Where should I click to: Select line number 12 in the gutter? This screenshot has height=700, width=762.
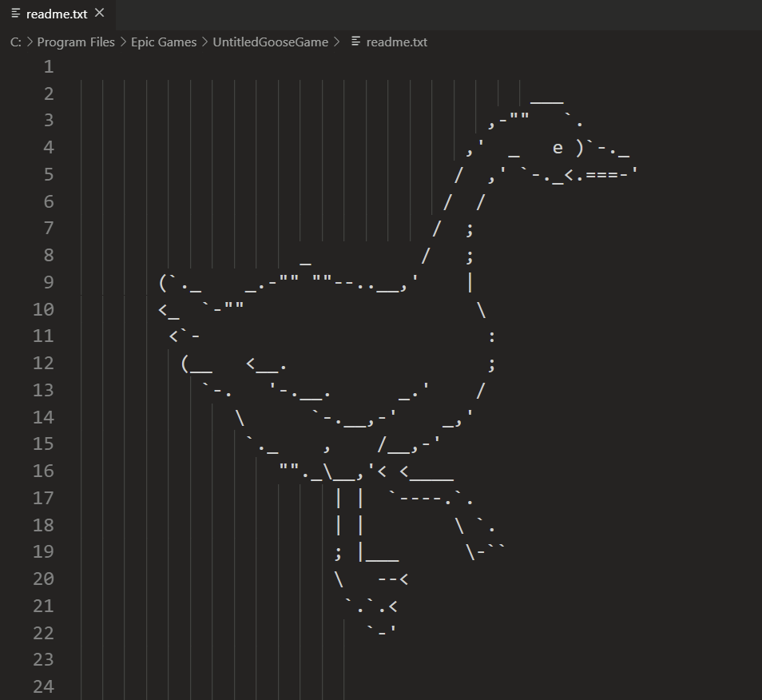[43, 363]
